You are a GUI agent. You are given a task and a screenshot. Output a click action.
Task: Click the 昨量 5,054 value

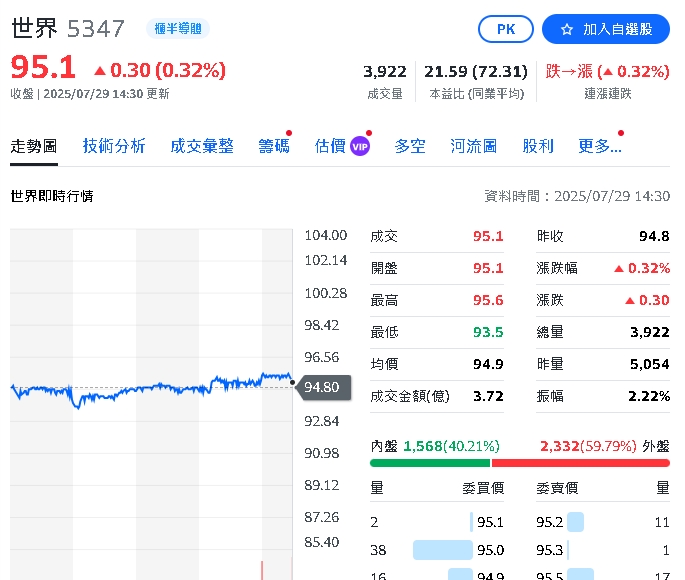[x=650, y=364]
